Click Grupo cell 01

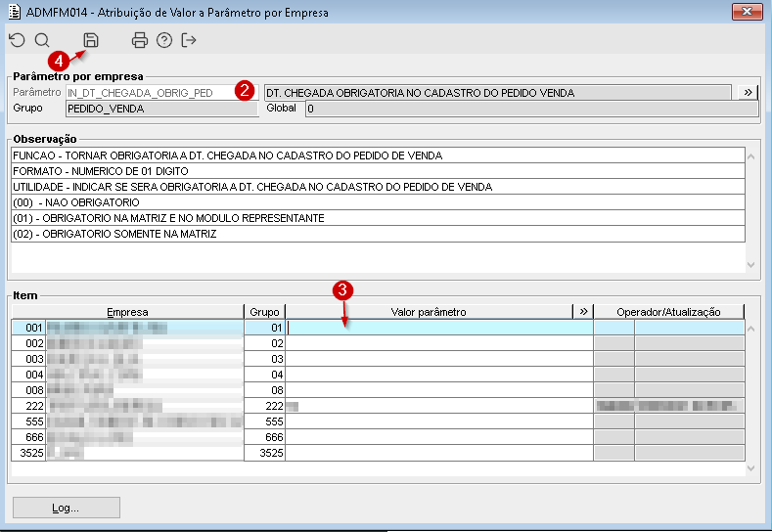click(x=265, y=328)
